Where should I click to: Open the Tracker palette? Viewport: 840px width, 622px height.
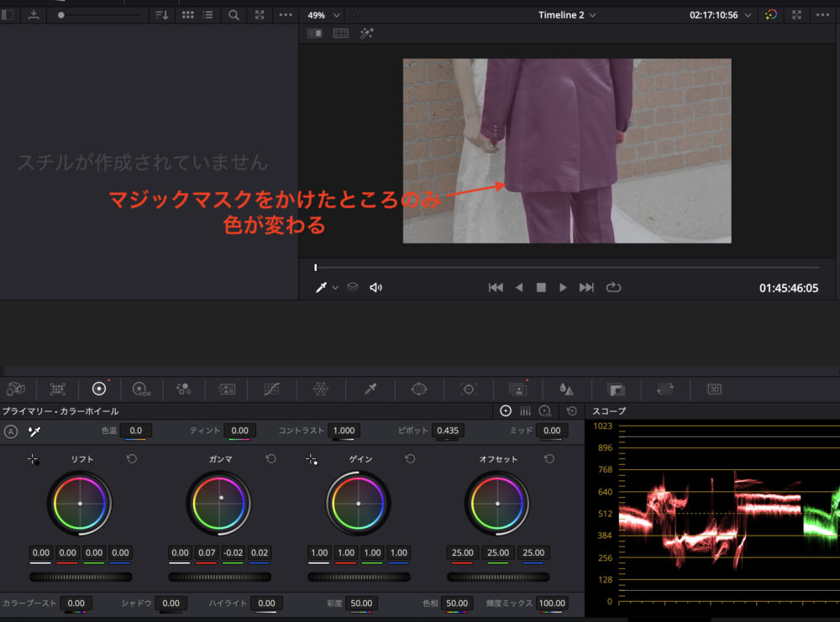tap(469, 389)
